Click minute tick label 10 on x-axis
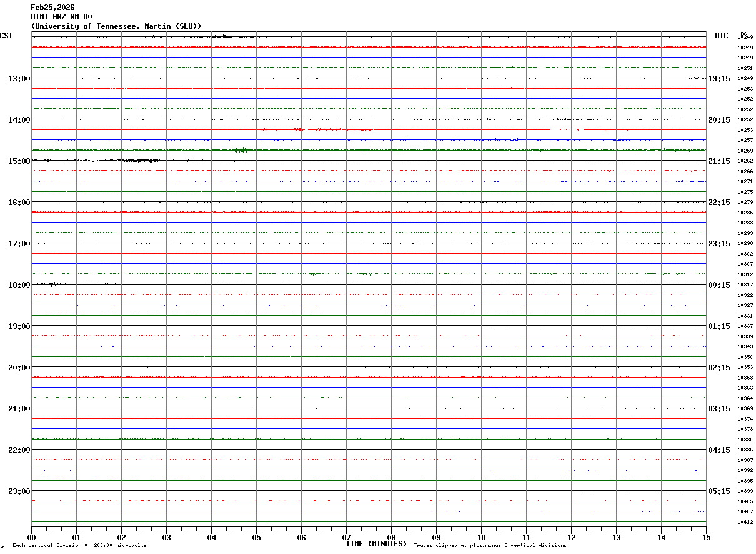 [481, 537]
